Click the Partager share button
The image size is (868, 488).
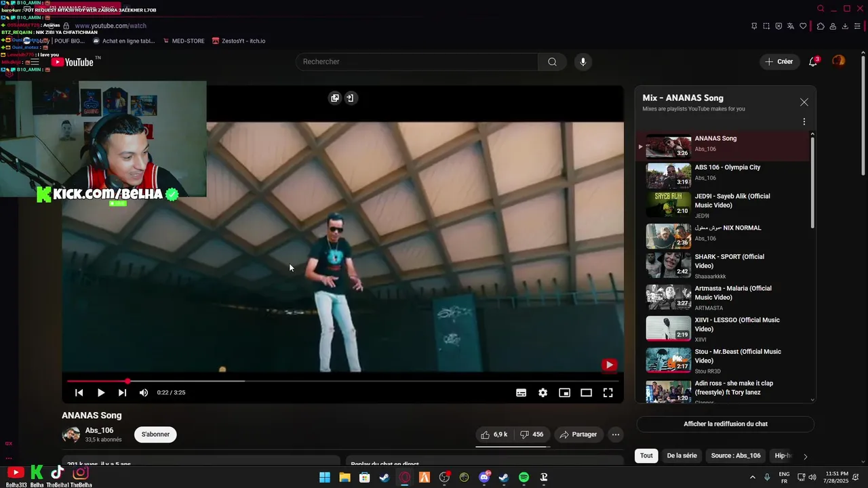click(x=579, y=434)
